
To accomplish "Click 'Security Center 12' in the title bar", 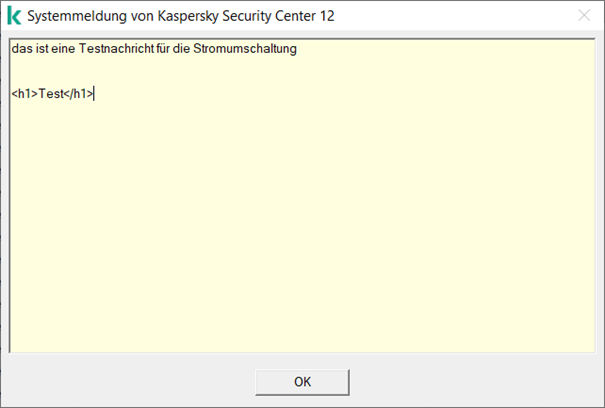I will pos(279,16).
